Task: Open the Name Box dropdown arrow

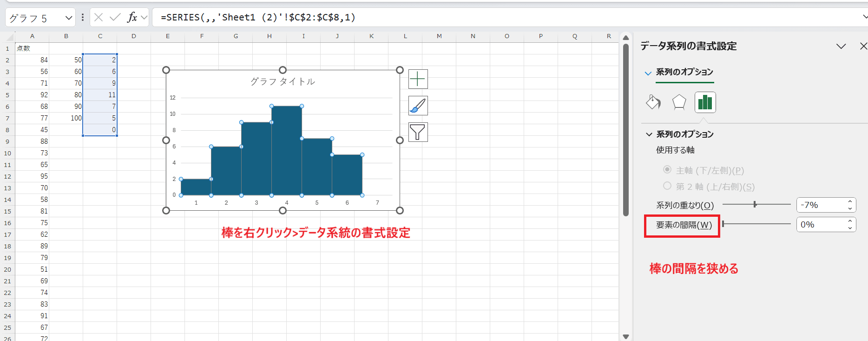Action: pos(69,18)
